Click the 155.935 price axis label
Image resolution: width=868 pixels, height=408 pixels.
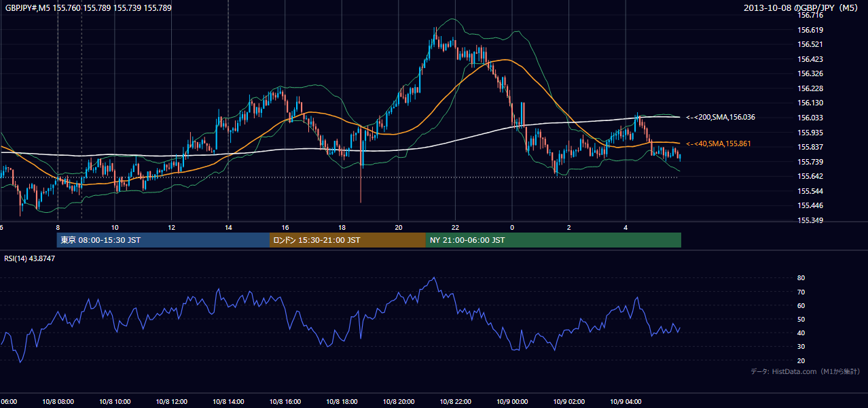[810, 133]
